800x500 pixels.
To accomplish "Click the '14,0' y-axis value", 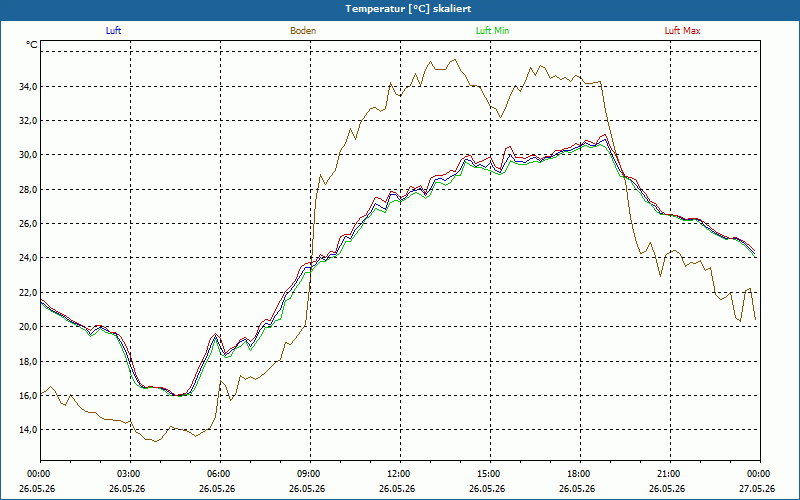I will point(28,430).
